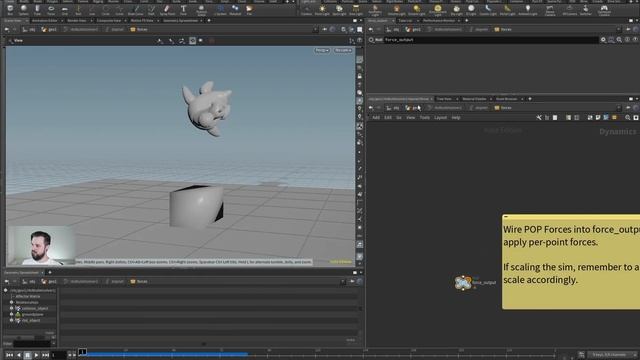
Task: Open the viewport path bar dropdown arrow
Action: [x=315, y=29]
